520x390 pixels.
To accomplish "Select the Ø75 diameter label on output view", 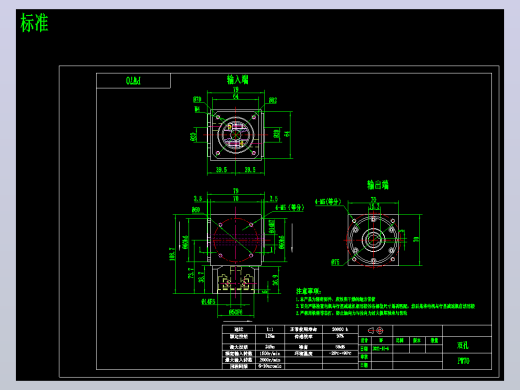I will [335, 262].
